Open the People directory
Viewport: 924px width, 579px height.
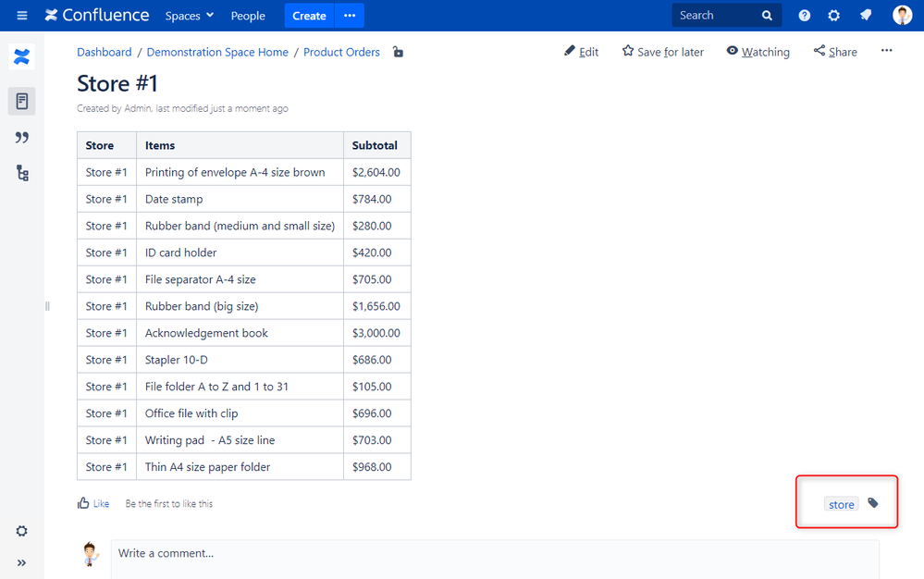(248, 16)
